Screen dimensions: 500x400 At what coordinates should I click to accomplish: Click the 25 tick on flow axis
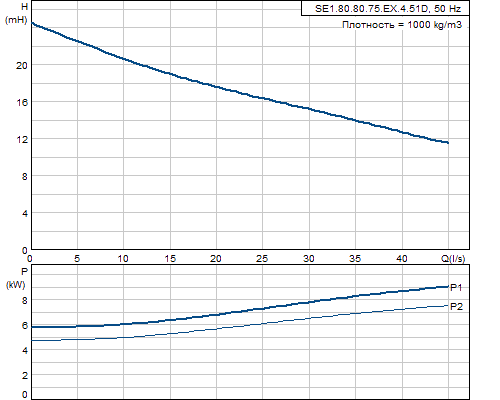coord(262,258)
